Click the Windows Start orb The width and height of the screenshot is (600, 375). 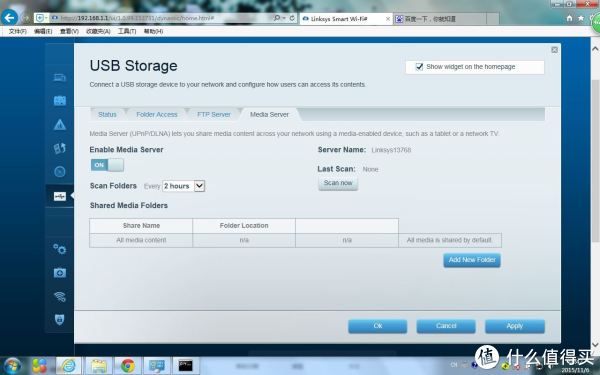coord(12,365)
